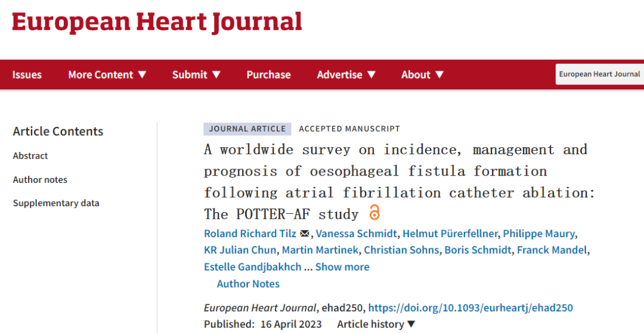This screenshot has height=333, width=644.
Task: Open the Author Notes link below authors
Action: [x=248, y=284]
